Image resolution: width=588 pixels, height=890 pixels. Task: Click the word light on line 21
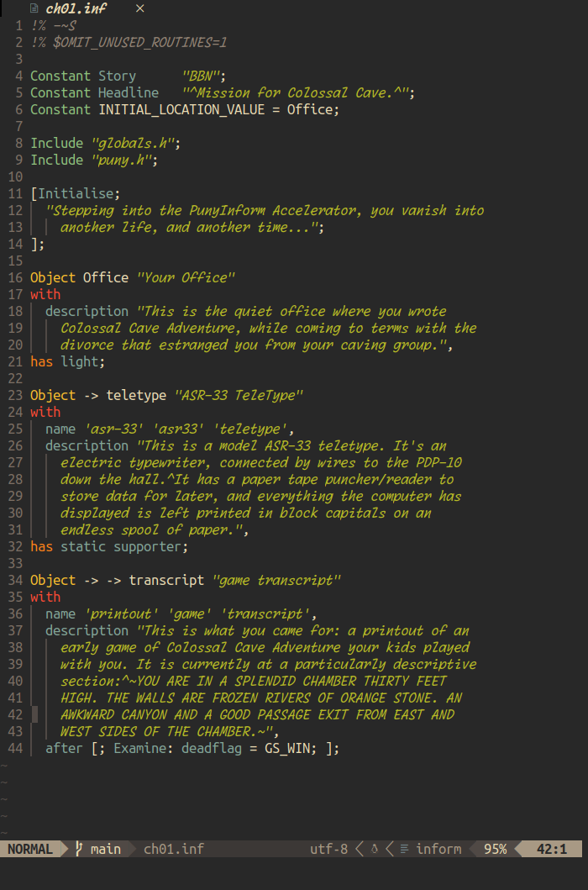point(80,361)
